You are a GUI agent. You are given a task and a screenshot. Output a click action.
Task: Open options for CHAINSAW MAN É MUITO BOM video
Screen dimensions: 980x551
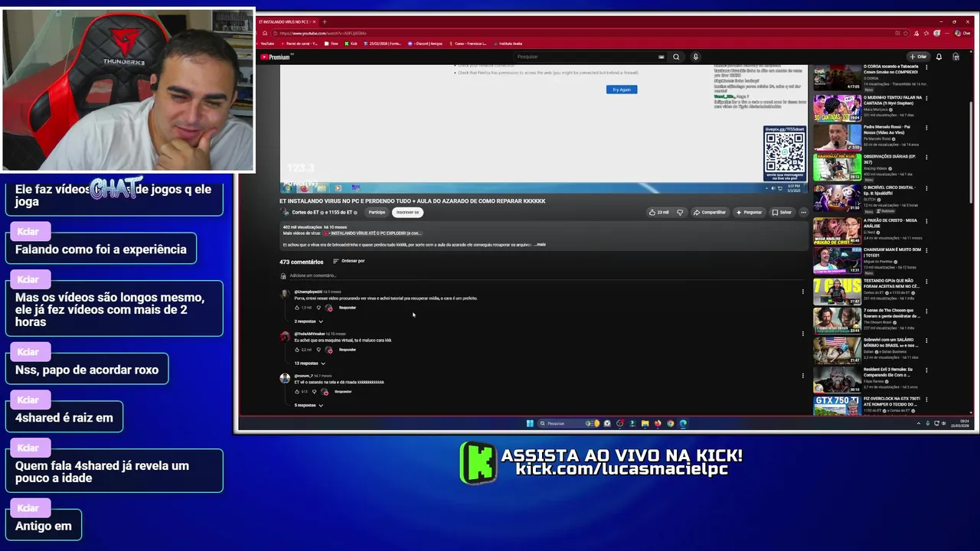926,250
